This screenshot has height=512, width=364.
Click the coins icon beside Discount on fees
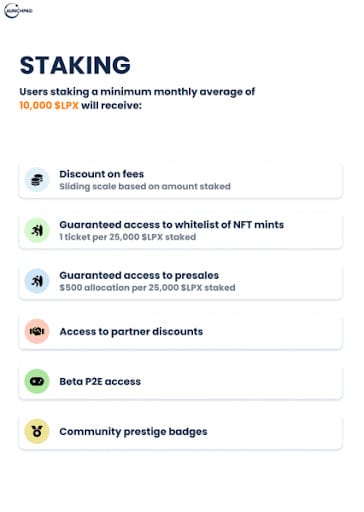pyautogui.click(x=37, y=180)
